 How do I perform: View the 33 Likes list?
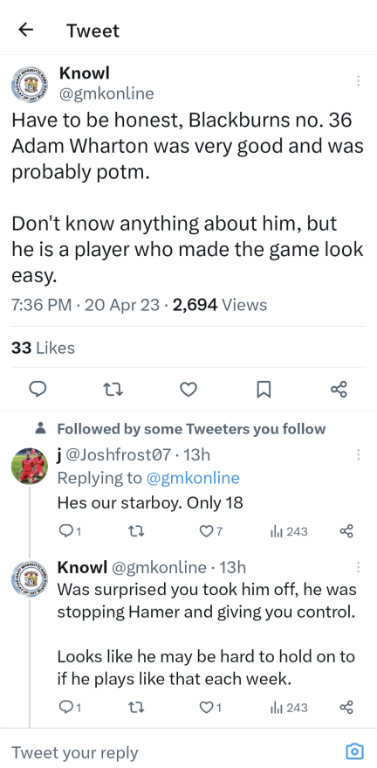coord(43,348)
